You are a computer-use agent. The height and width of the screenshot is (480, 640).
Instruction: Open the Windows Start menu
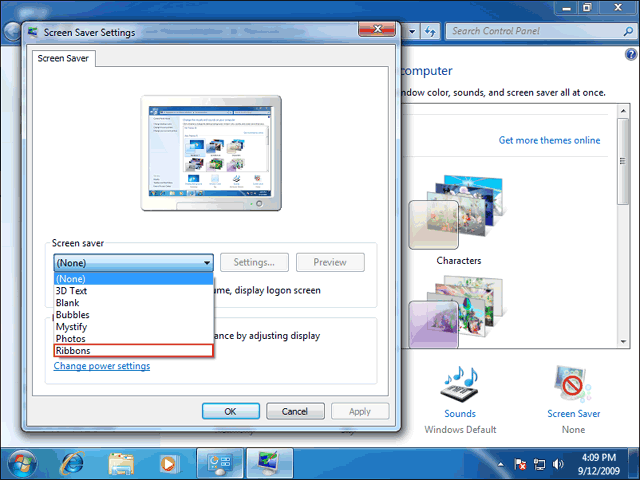[21, 464]
